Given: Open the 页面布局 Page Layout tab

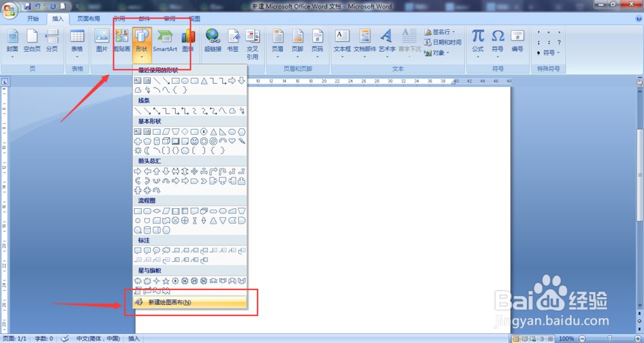Looking at the screenshot, I should [88, 19].
